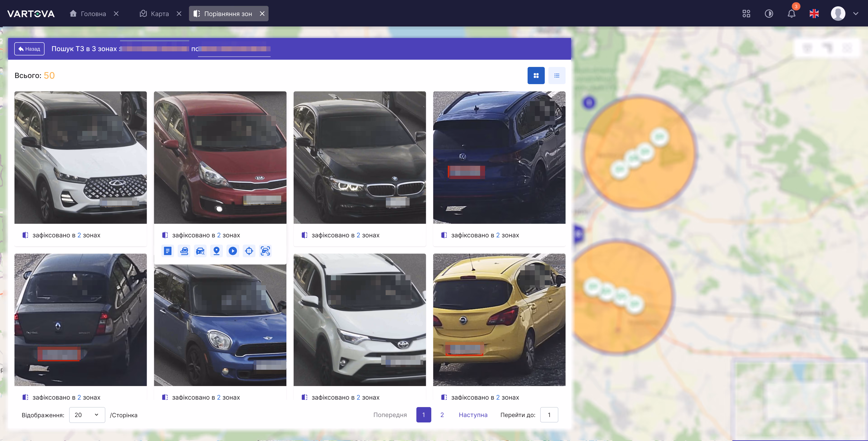This screenshot has height=441, width=868.
Task: Toggle dark/light theme contrast icon
Action: pos(769,14)
